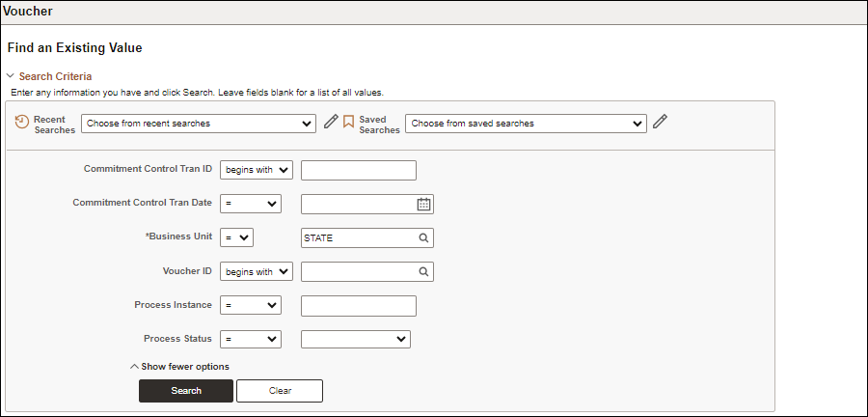Look up Business Unit with the magnifier icon
Image resolution: width=868 pixels, height=417 pixels.
click(x=423, y=238)
